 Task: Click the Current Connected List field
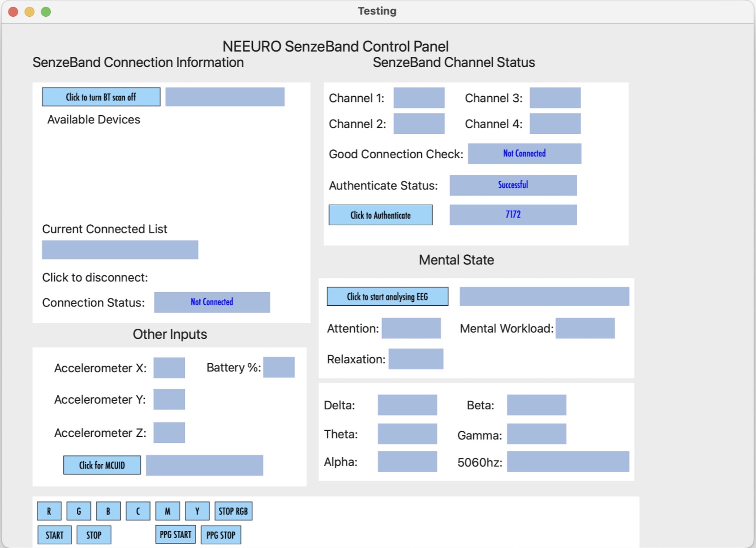click(120, 250)
